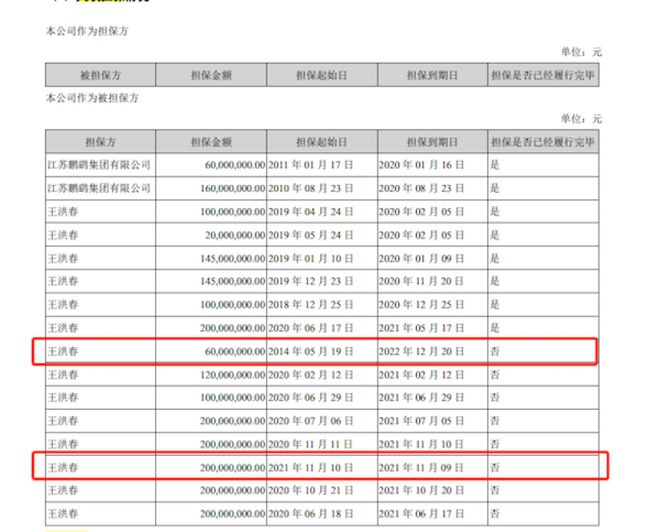Select expiry date 2021年07月05日
660x532 pixels.
click(421, 420)
